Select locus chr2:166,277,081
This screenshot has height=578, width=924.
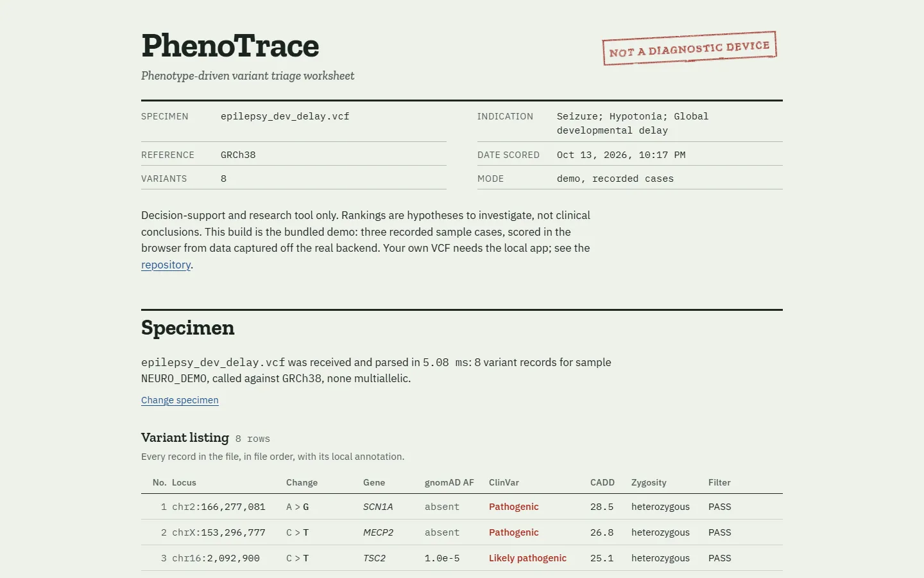pos(219,507)
